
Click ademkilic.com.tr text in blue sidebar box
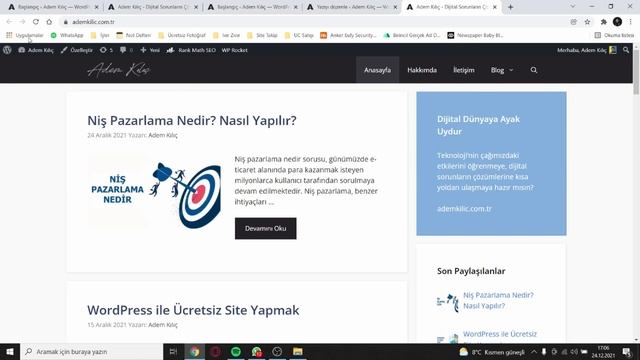tap(464, 209)
